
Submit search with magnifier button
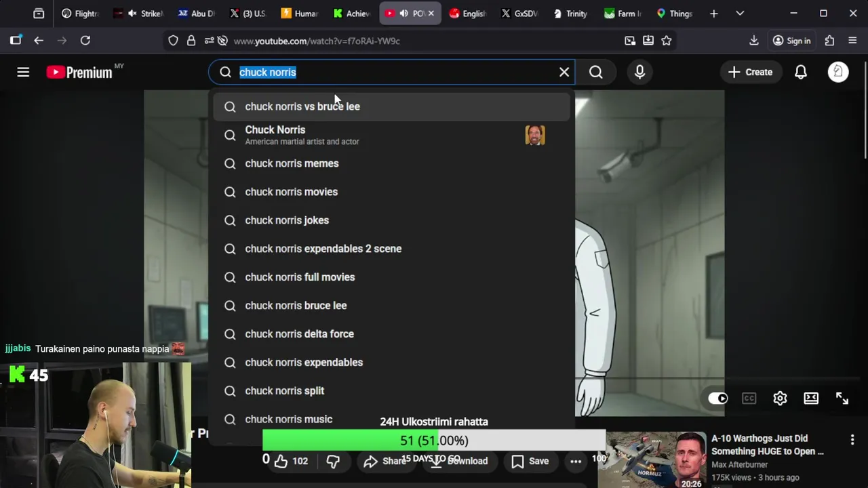click(596, 72)
